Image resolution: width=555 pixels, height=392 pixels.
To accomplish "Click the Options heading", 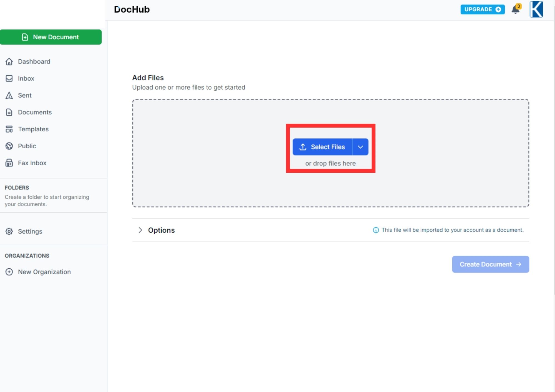I will pyautogui.click(x=161, y=230).
